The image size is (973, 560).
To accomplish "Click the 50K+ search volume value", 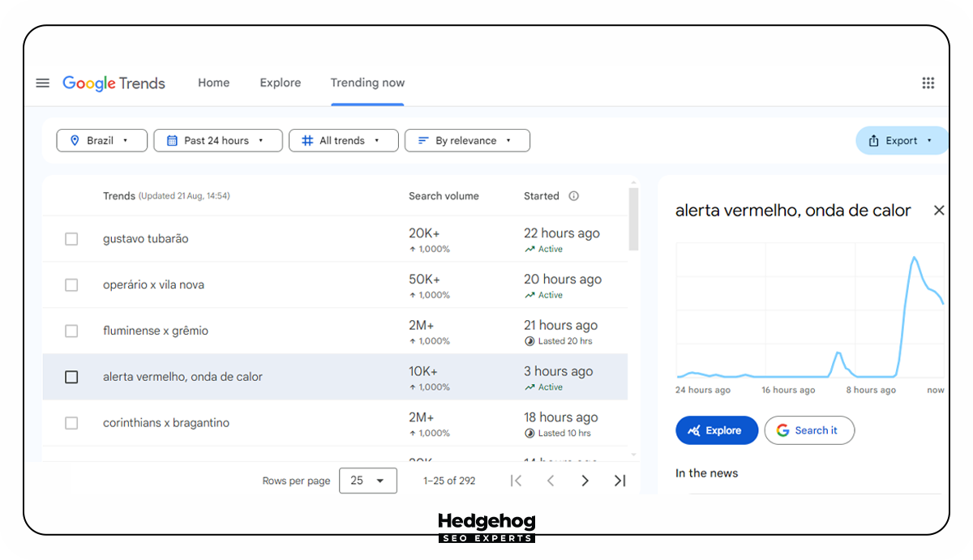I will (424, 279).
